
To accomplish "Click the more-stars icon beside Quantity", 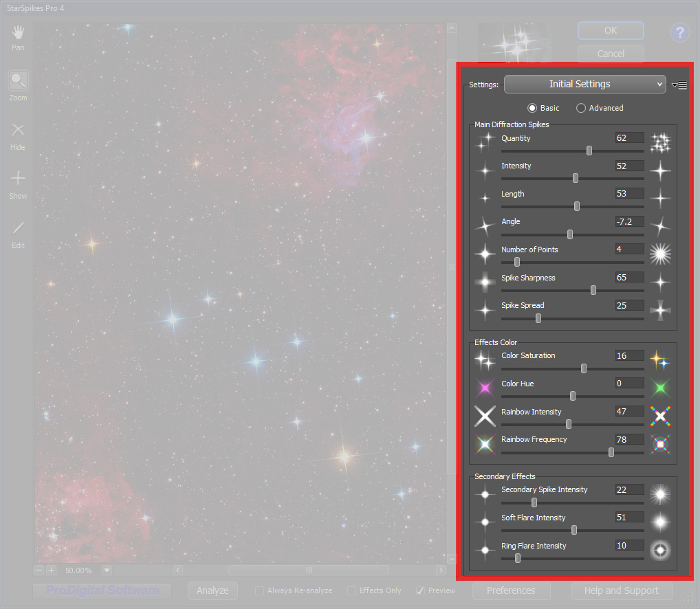I will coord(660,143).
